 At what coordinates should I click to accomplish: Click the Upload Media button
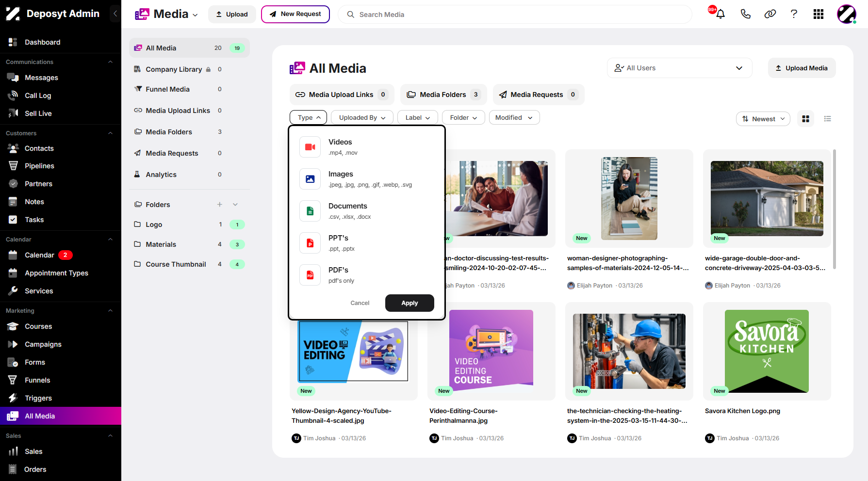pos(802,68)
